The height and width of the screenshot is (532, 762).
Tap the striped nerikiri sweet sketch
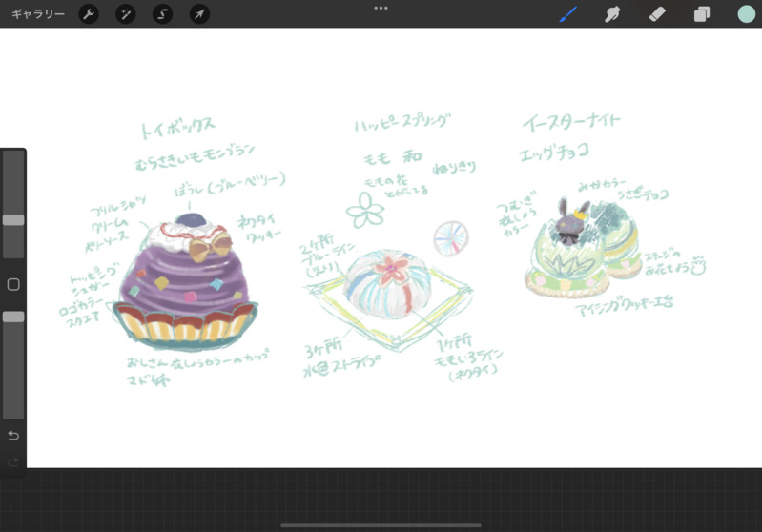point(389,284)
